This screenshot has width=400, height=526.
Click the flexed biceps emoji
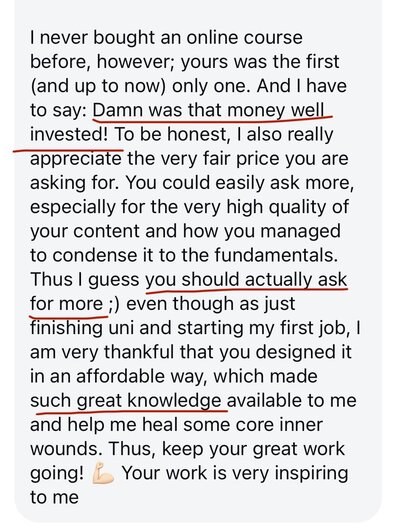(103, 473)
